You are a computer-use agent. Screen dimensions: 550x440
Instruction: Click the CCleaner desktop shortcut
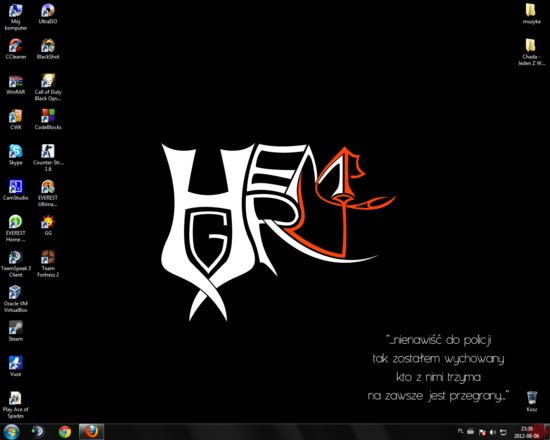[x=15, y=49]
